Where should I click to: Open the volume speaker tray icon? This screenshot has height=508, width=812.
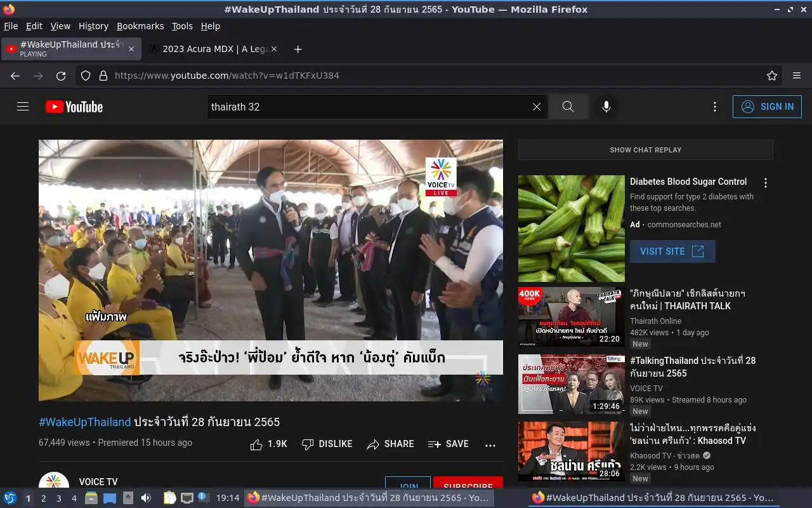click(146, 498)
